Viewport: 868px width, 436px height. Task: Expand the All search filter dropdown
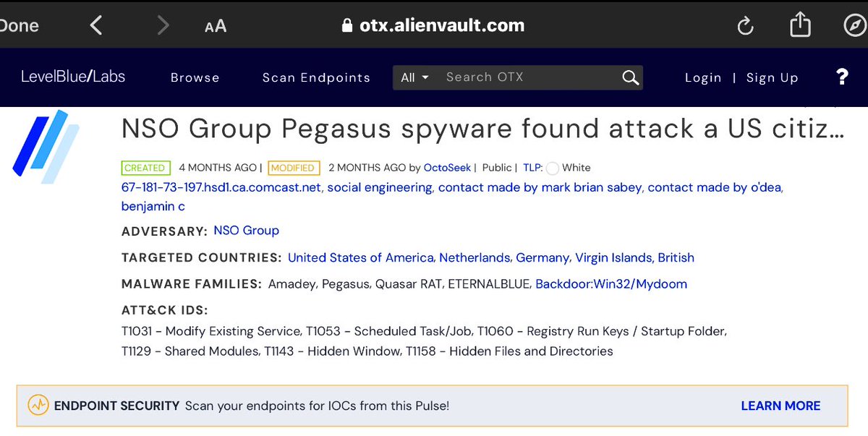click(x=415, y=77)
